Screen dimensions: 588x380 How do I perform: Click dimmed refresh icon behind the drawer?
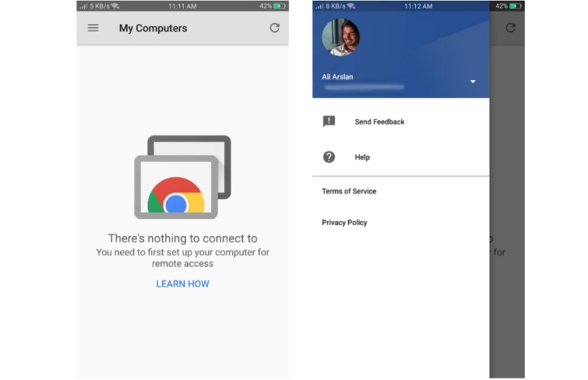[x=510, y=28]
